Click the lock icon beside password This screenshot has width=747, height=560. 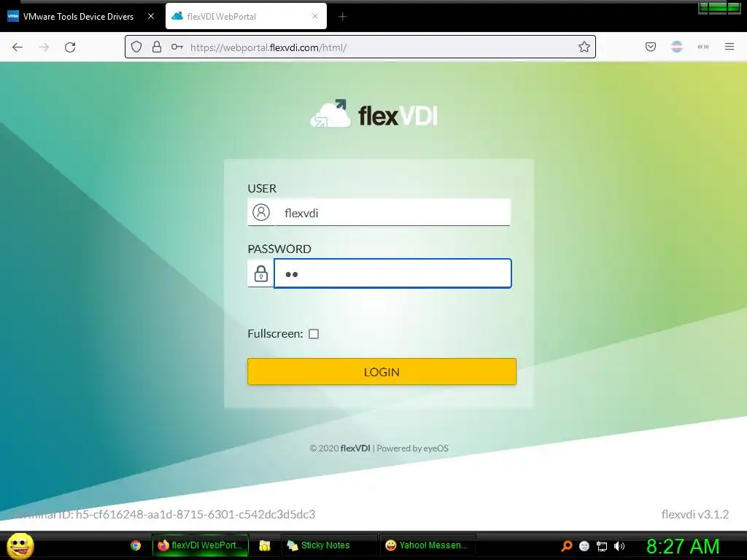pos(261,273)
